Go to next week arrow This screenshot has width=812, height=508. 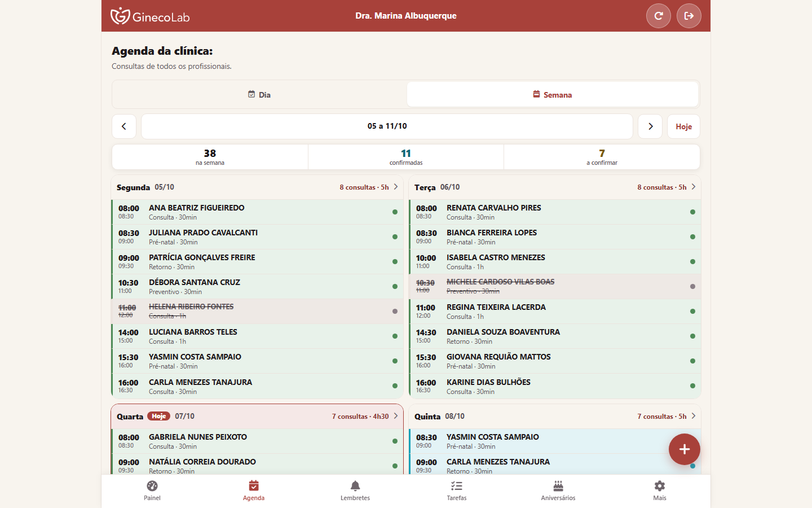click(x=650, y=126)
